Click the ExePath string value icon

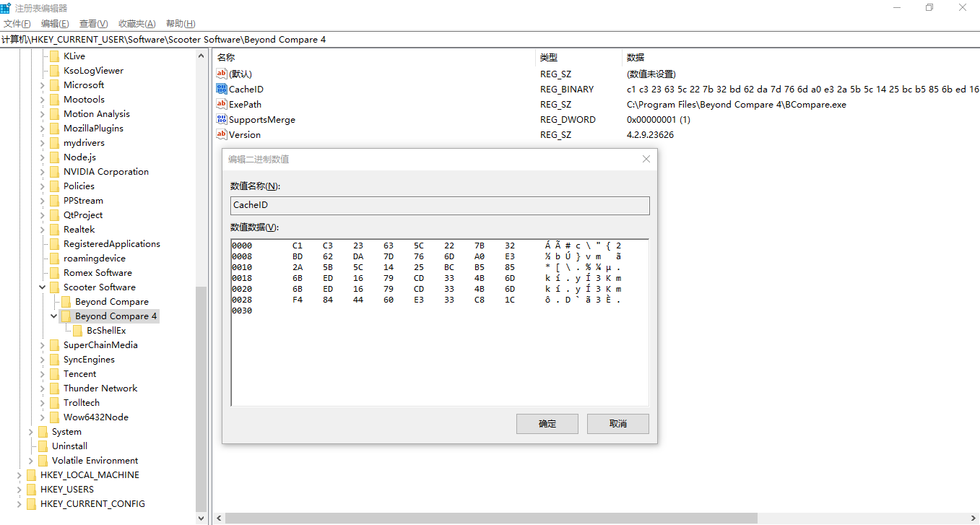click(222, 104)
